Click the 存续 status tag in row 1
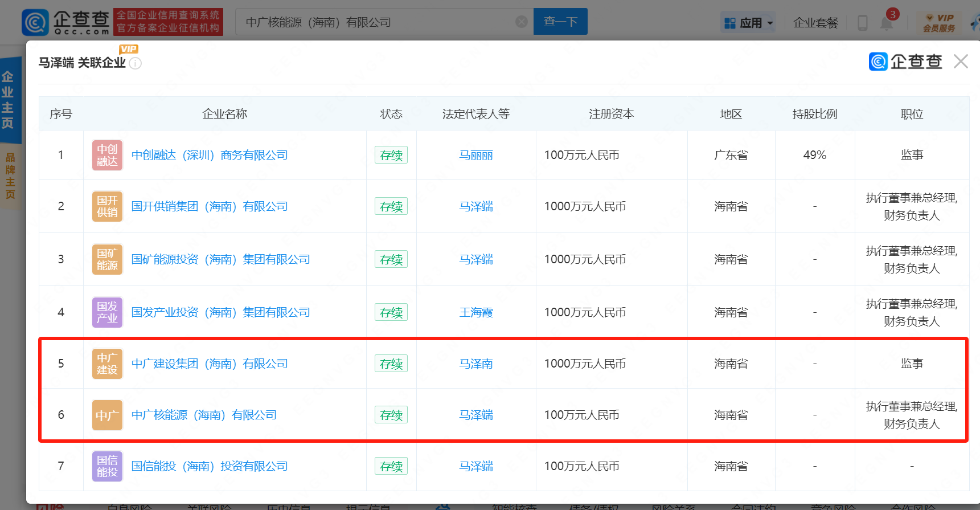Image resolution: width=980 pixels, height=510 pixels. (391, 155)
